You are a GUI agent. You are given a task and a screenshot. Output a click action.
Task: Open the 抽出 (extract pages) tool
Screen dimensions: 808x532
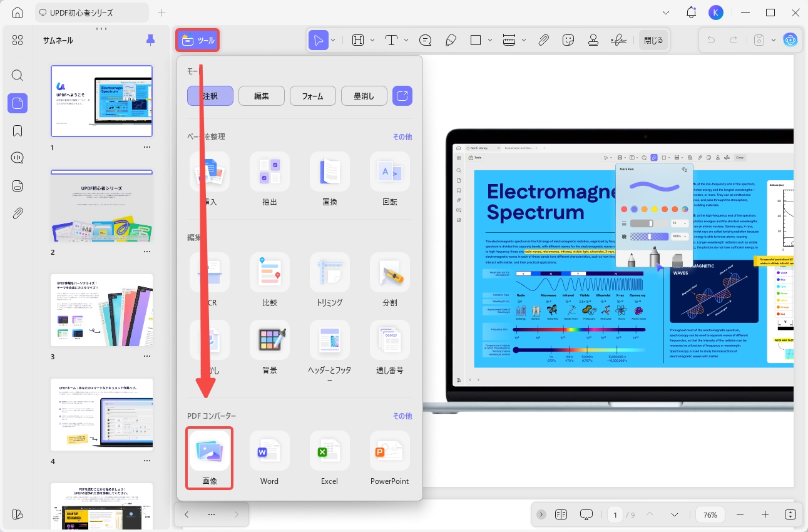[270, 180]
